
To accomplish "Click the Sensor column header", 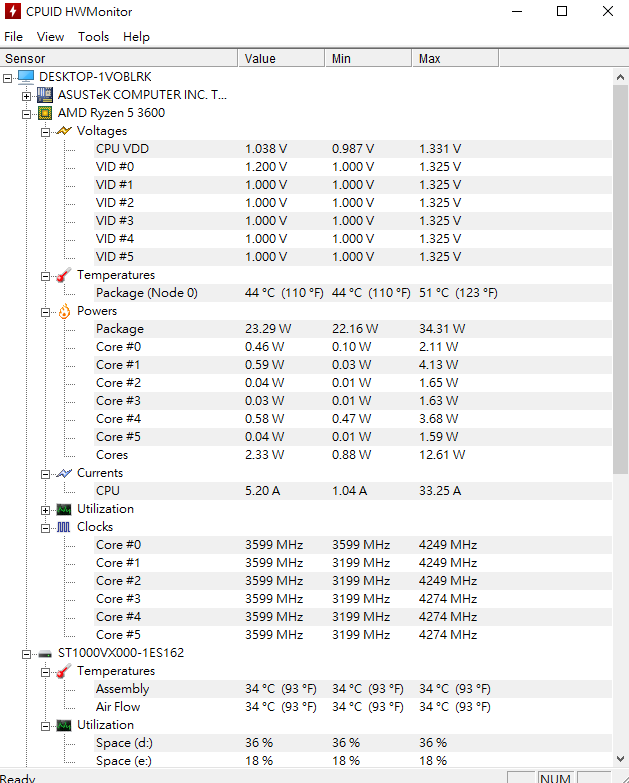I will click(x=119, y=58).
